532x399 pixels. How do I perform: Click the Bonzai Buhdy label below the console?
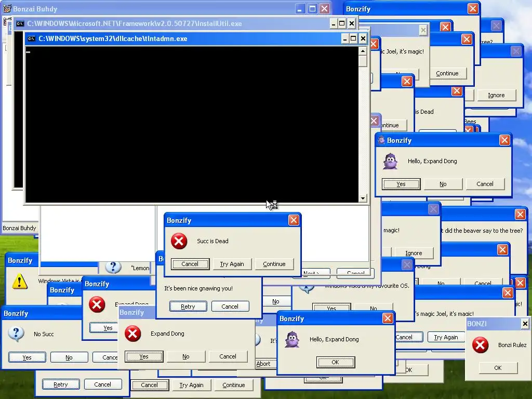click(x=19, y=228)
